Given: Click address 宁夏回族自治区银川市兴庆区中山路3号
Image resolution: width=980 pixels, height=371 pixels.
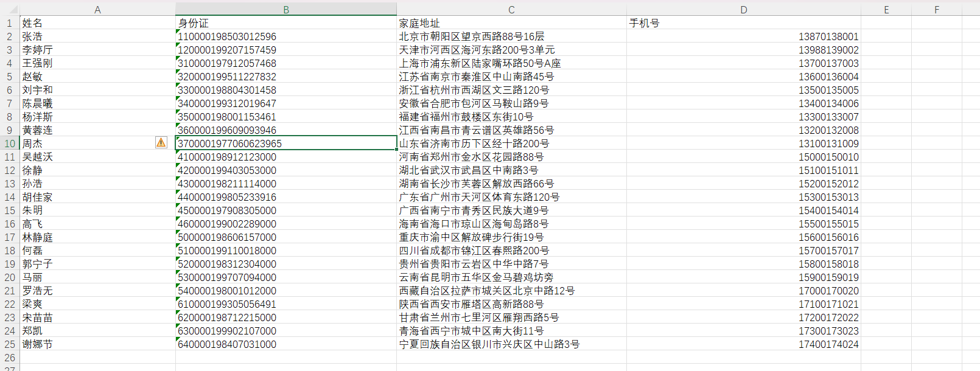Looking at the screenshot, I should pyautogui.click(x=511, y=344).
